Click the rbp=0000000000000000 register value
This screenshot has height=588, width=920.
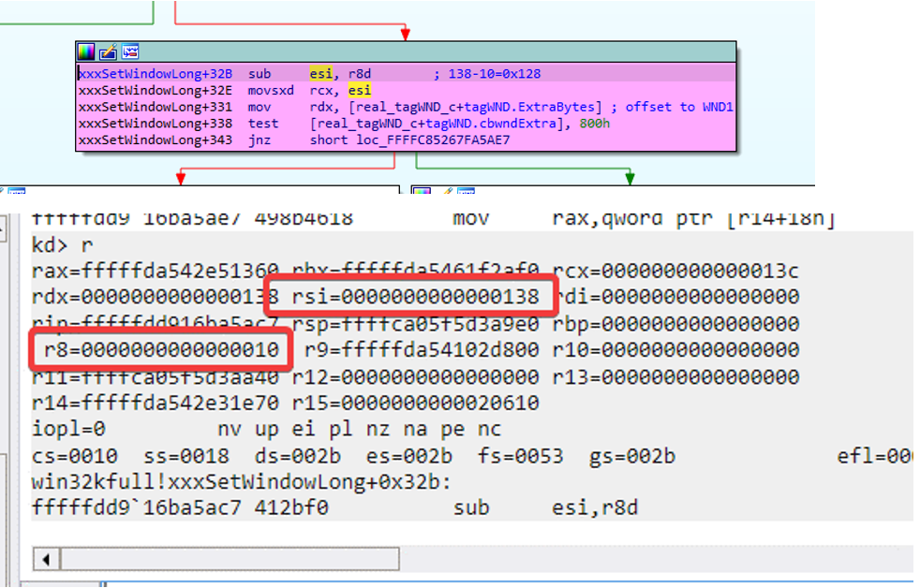coord(675,324)
